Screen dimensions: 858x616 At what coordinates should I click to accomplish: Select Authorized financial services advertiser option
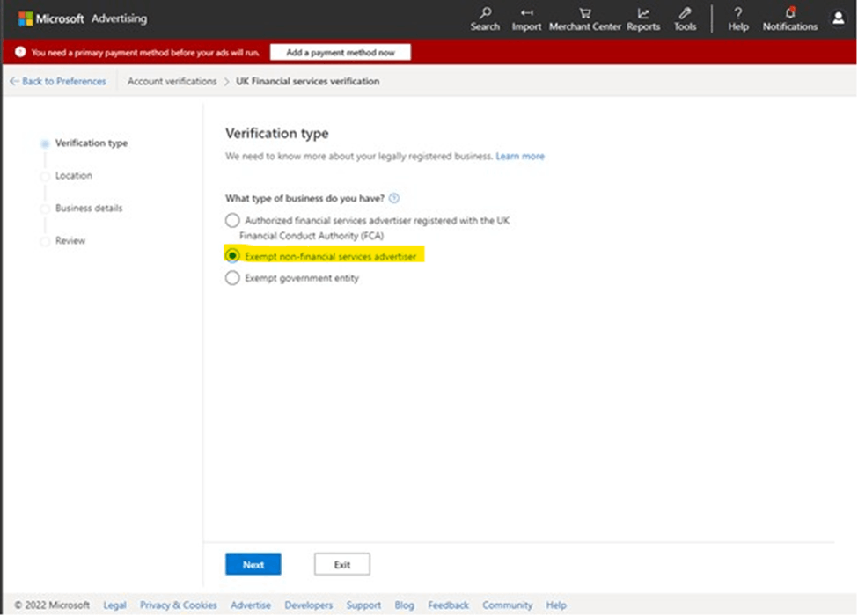232,221
